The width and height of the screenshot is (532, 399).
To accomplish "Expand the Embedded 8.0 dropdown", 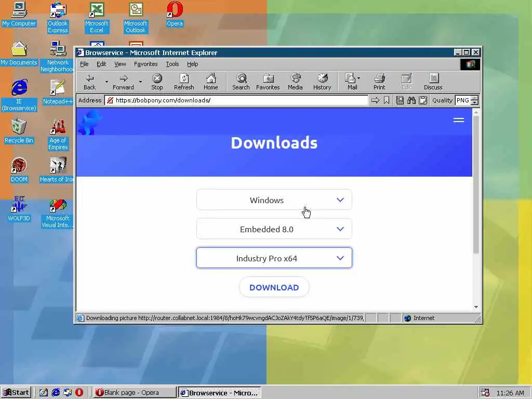I will pyautogui.click(x=274, y=229).
